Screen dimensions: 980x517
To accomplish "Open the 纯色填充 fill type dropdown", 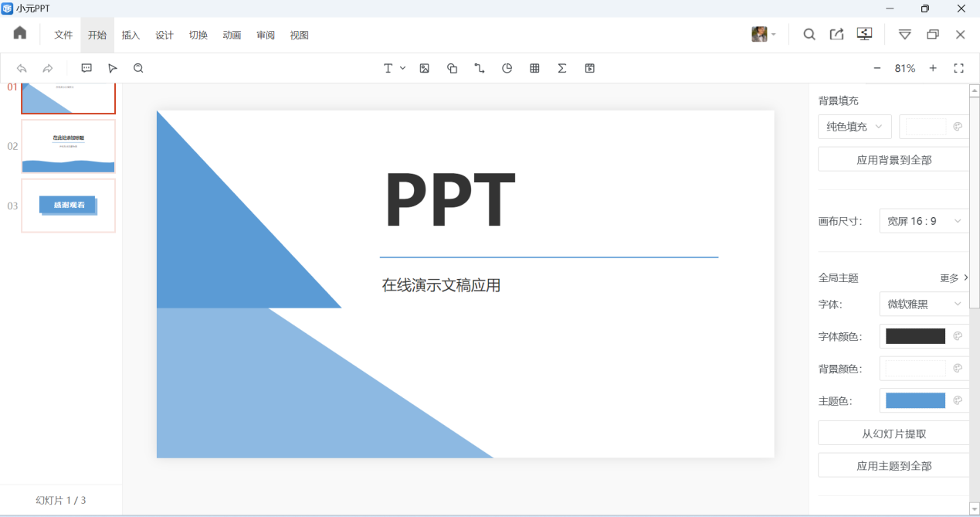I will click(x=854, y=127).
